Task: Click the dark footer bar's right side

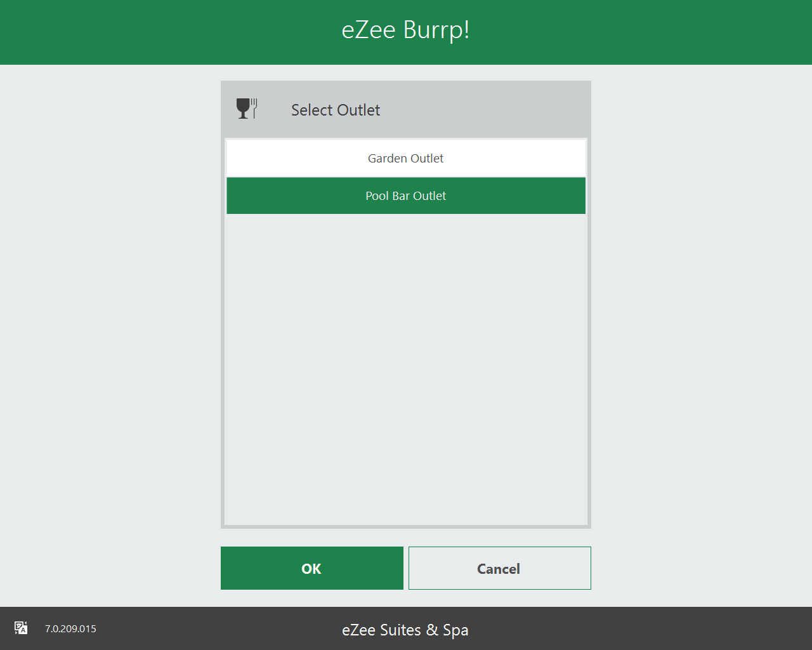Action: click(698, 629)
